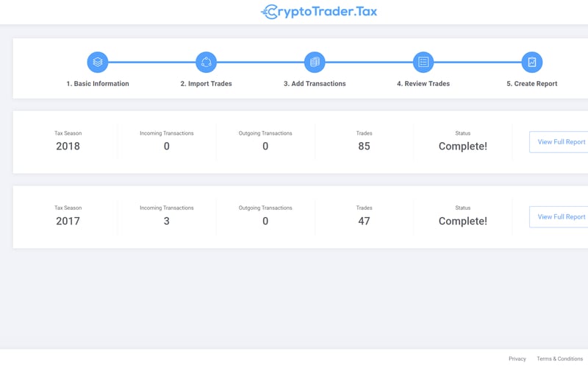The height and width of the screenshot is (368, 588).
Task: Click outgoing transactions value 0 for 2017
Action: click(x=265, y=222)
